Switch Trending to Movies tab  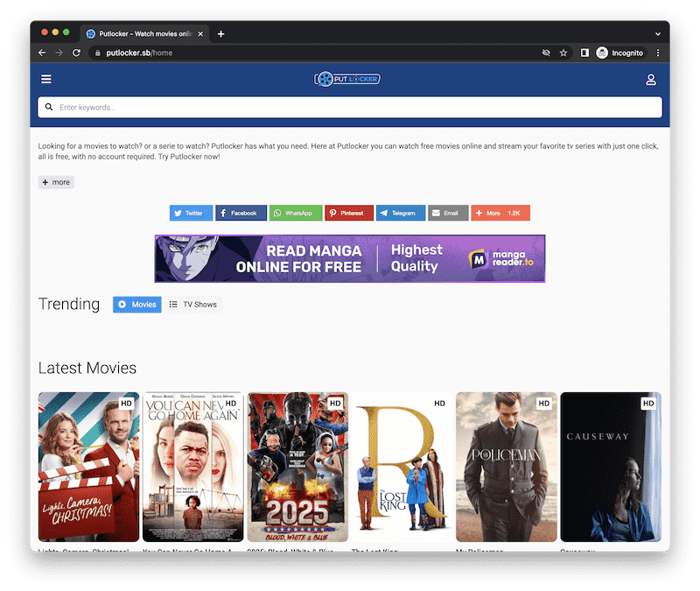[x=137, y=305]
